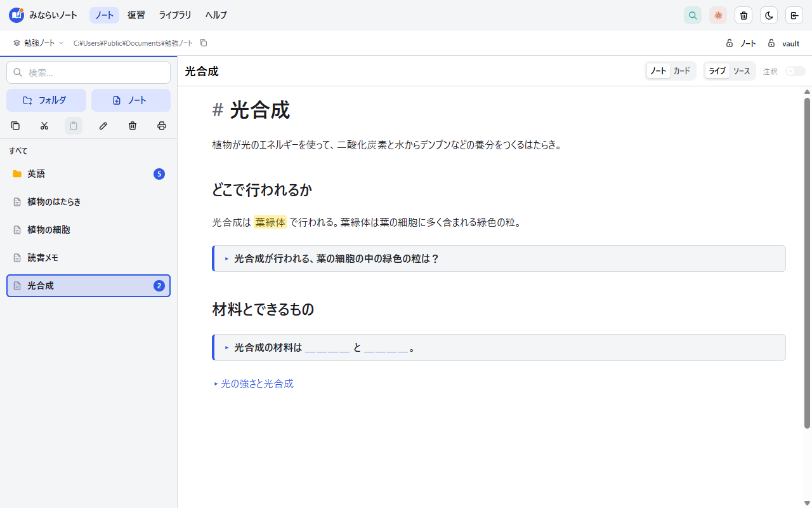812x508 pixels.
Task: Open the trash bin in top bar
Action: click(x=743, y=15)
